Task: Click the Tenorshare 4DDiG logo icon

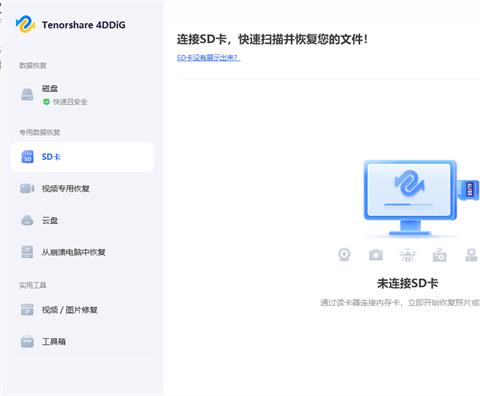Action: [26, 25]
